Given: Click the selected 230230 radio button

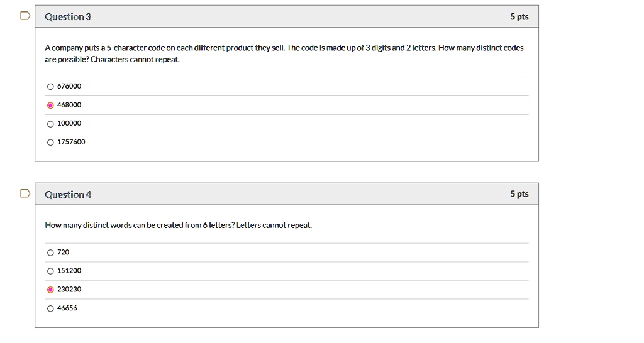Looking at the screenshot, I should click(x=50, y=290).
